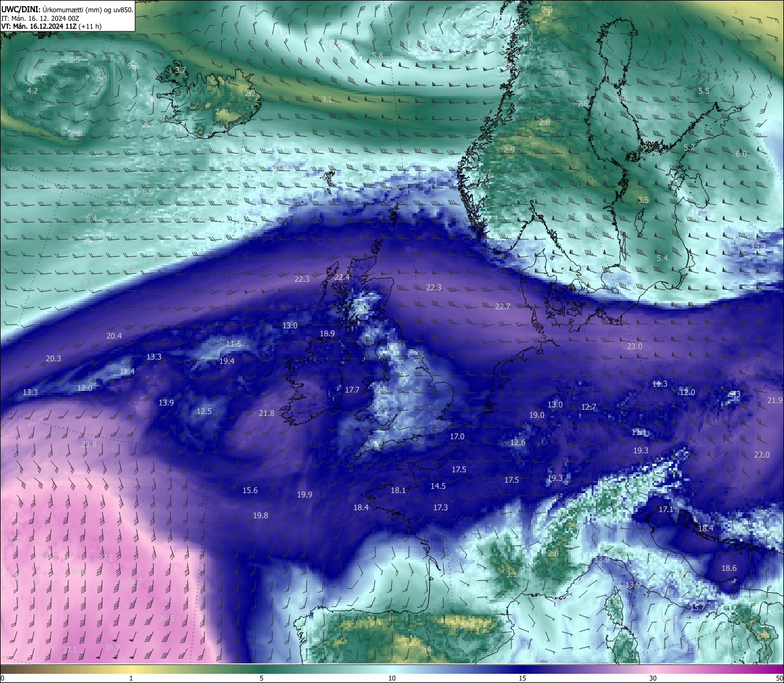Click the 2.9 value over southern Norway
The height and width of the screenshot is (683, 784).
point(509,149)
